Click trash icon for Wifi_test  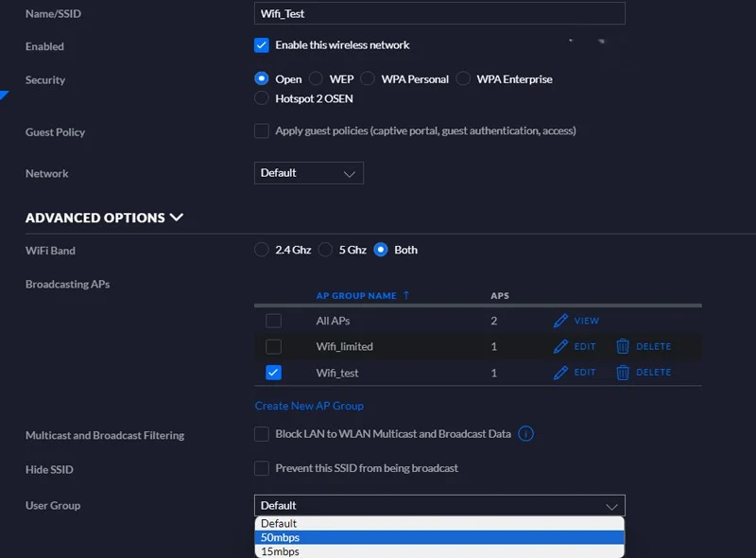point(623,373)
